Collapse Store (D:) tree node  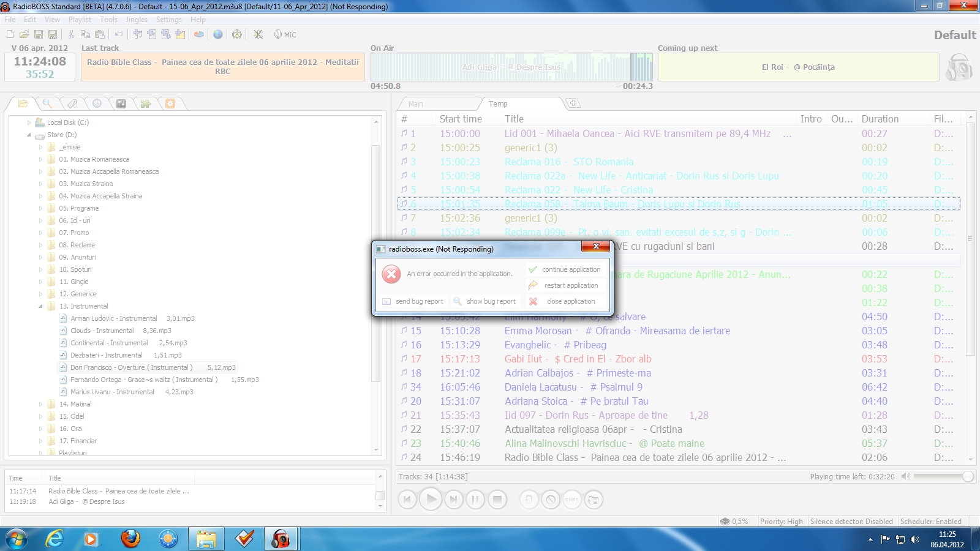click(29, 135)
